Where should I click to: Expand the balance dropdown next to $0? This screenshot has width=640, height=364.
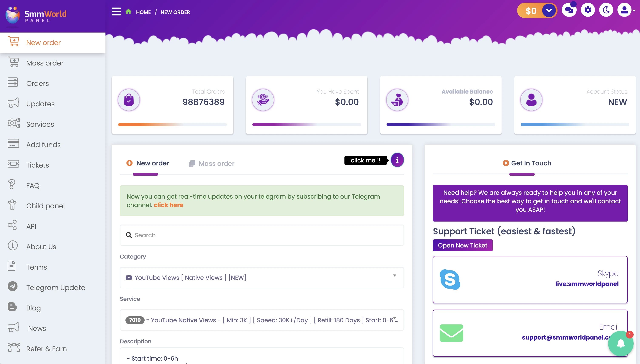click(x=549, y=10)
